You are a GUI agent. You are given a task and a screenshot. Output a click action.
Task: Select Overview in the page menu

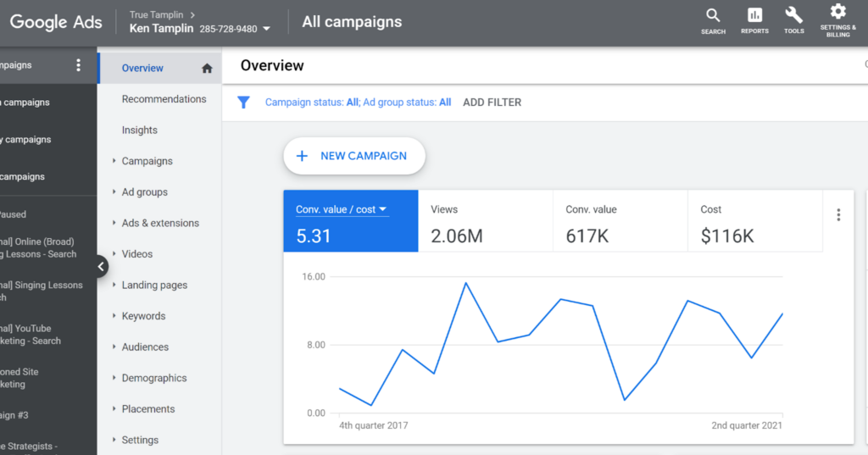(x=142, y=68)
